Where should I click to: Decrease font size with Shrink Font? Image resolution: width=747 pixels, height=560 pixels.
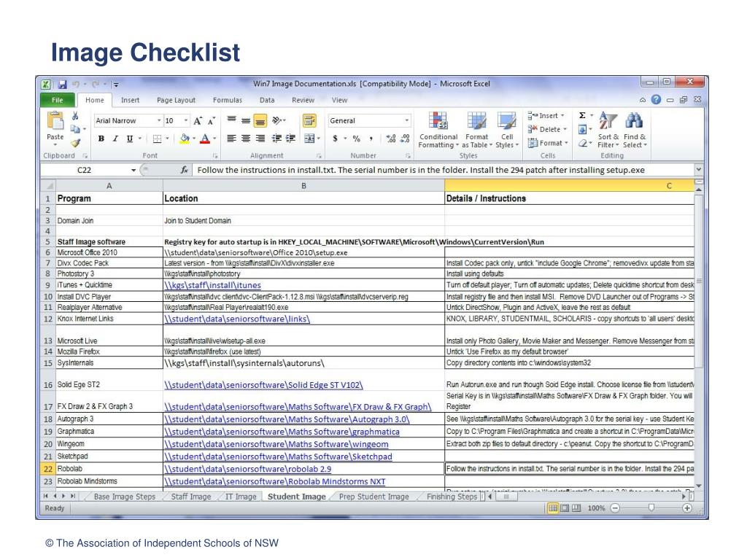[x=212, y=121]
